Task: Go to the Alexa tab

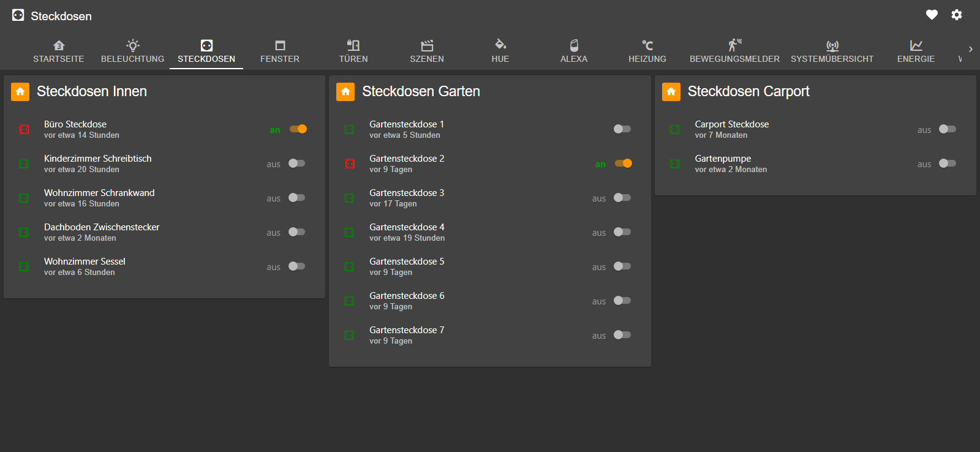Action: click(574, 51)
